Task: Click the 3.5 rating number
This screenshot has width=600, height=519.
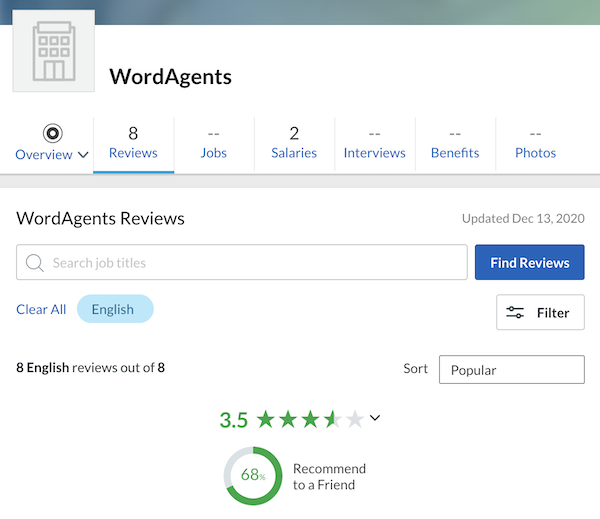Action: 234,420
